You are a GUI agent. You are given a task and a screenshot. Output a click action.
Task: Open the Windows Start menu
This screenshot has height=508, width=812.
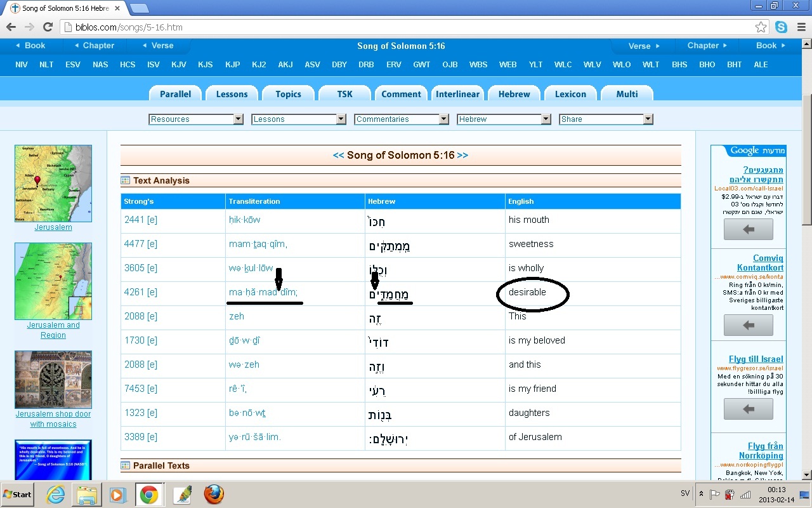[x=18, y=494]
